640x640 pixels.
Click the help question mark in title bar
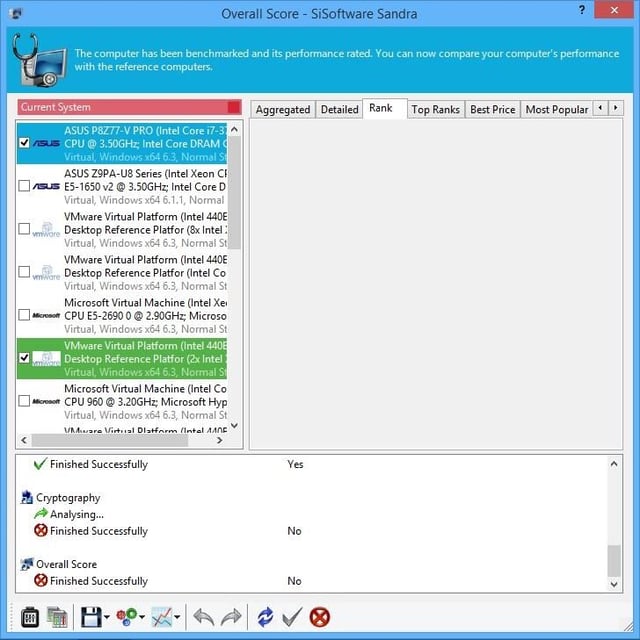[582, 10]
